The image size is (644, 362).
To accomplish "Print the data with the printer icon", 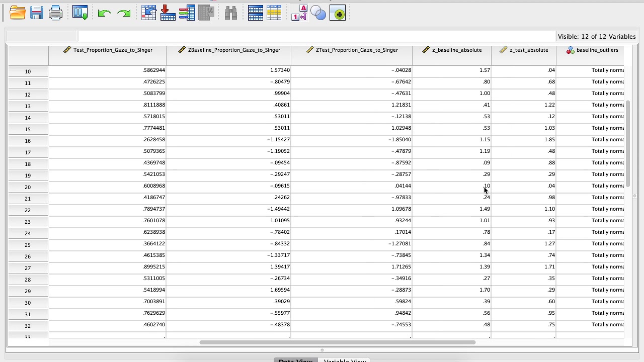I will (56, 13).
